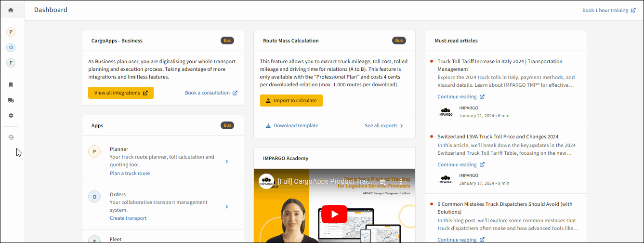Click Download template link
Viewport: 644px width, 243px height.
coord(292,125)
